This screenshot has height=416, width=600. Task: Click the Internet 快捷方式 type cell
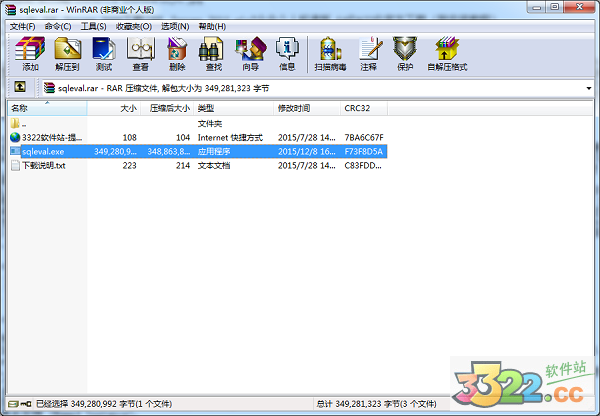[x=230, y=137]
